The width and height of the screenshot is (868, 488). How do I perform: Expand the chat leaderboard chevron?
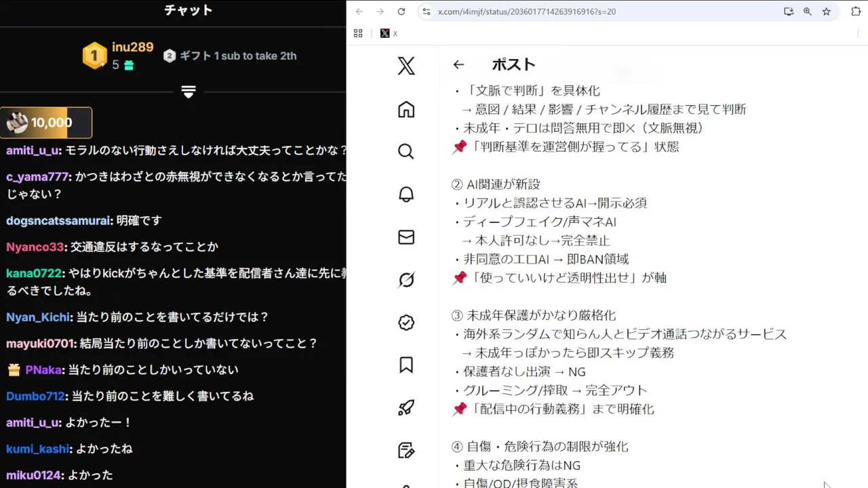189,91
